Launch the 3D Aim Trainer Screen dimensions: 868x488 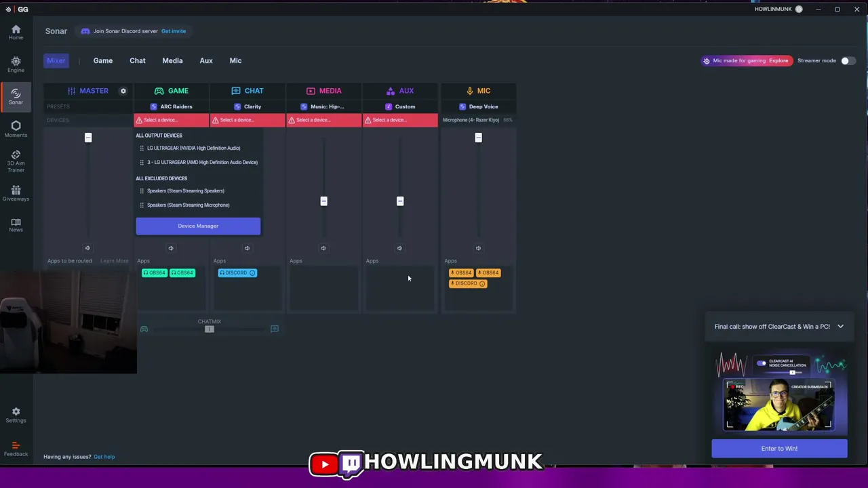pyautogui.click(x=16, y=161)
